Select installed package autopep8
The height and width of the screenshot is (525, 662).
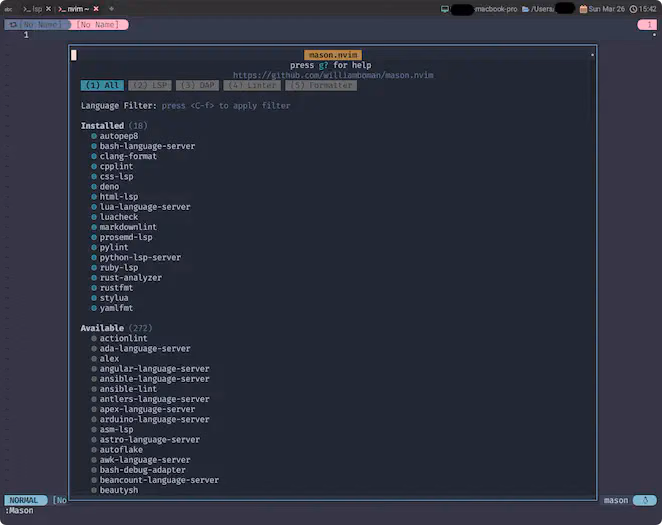[x=119, y=136]
